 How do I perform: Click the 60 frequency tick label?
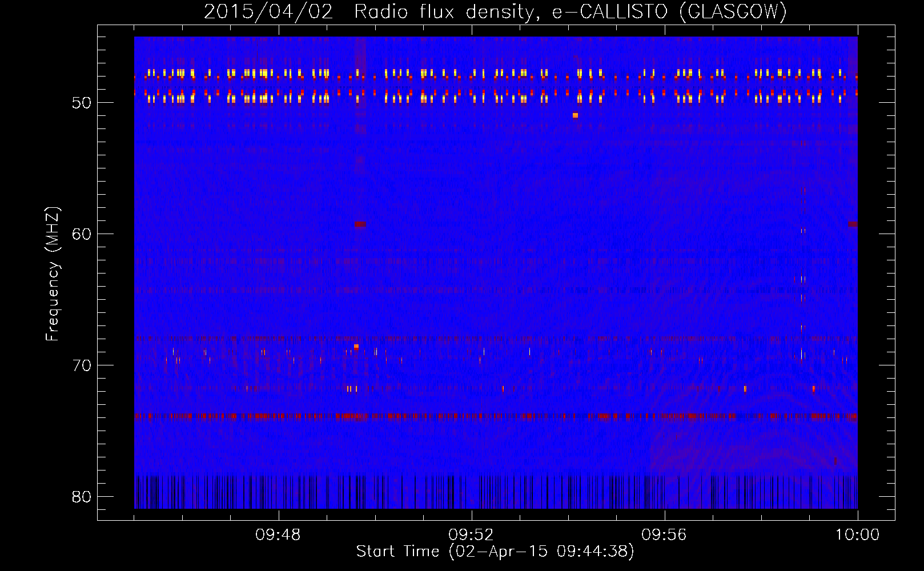click(82, 234)
